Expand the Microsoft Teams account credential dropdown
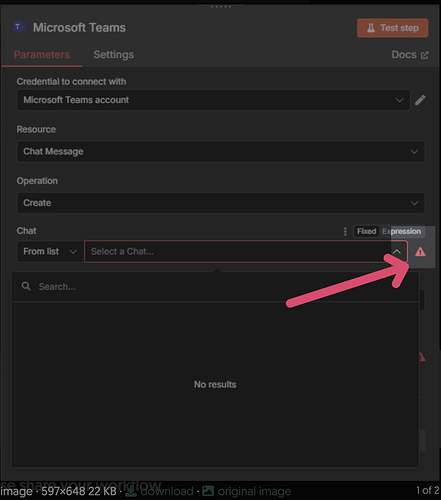This screenshot has height=500, width=441. click(x=213, y=100)
